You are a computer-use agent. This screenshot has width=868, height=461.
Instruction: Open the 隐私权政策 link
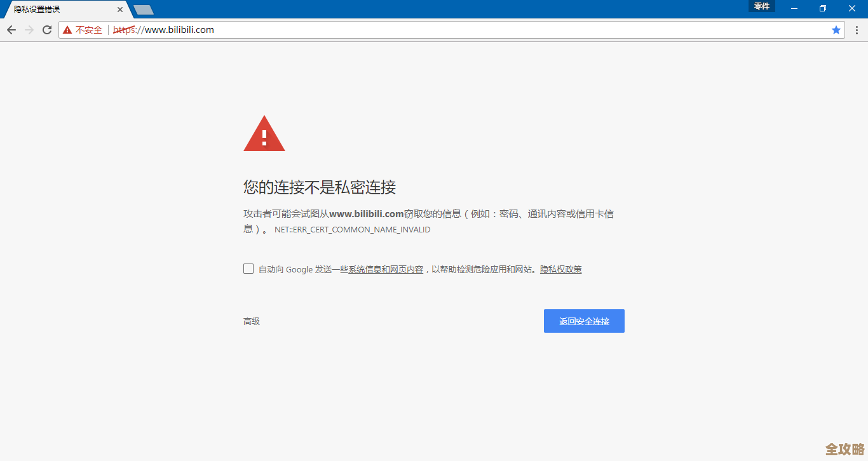[560, 269]
